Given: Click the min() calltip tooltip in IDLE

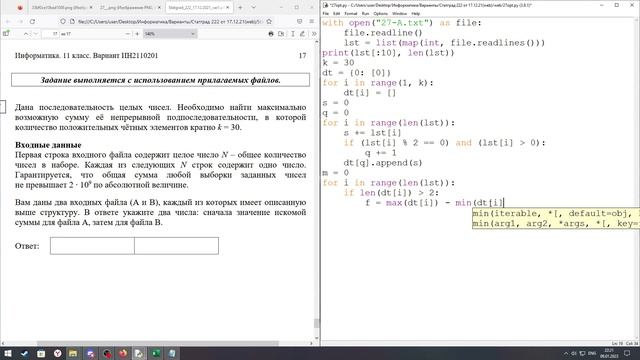Looking at the screenshot, I should click(556, 218).
